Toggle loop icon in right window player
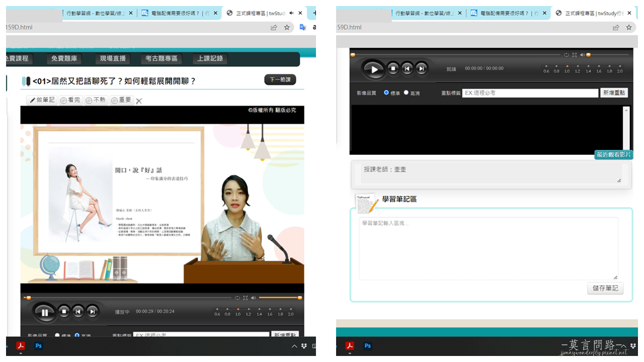Viewport: 644px width, 362px height. 567,55
